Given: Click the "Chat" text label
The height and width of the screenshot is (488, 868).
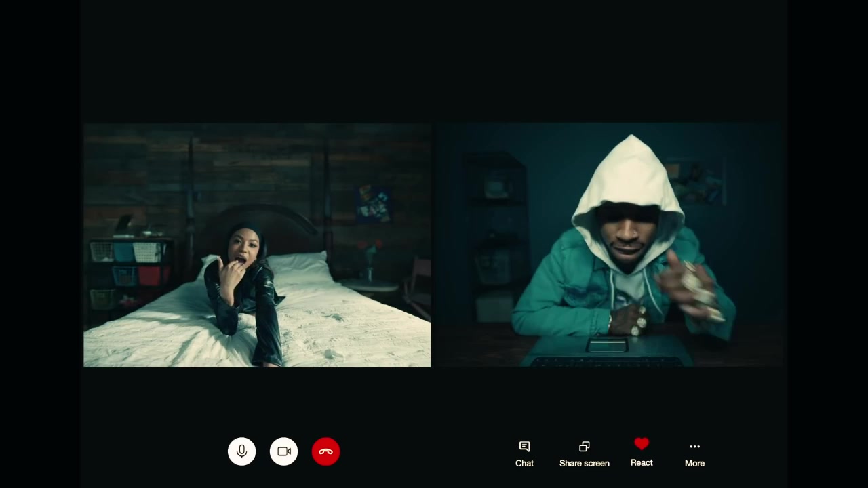Looking at the screenshot, I should tap(524, 464).
